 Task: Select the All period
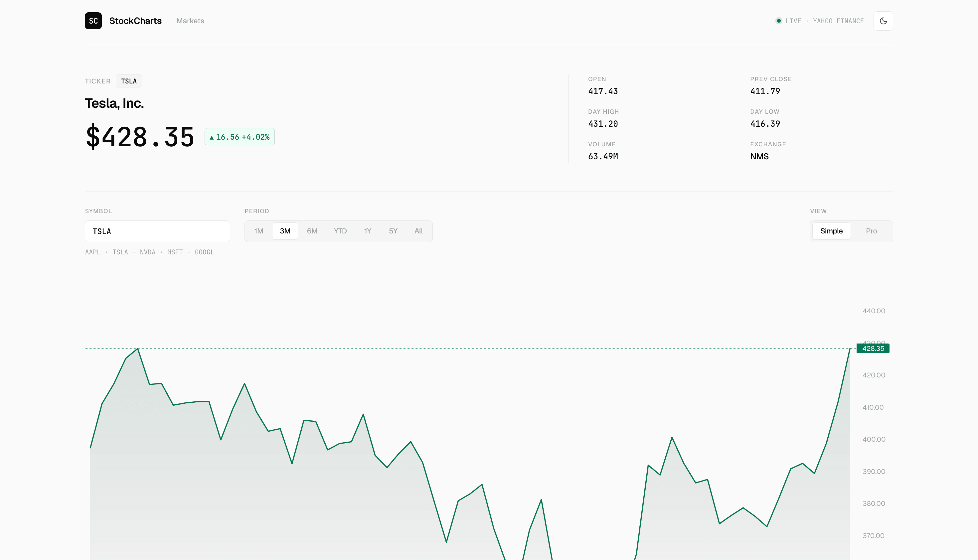click(x=418, y=231)
